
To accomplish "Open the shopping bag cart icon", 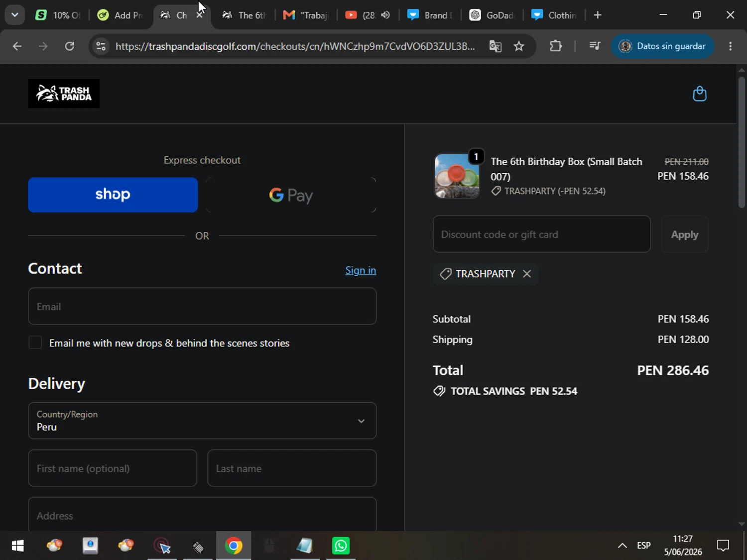I will click(700, 94).
